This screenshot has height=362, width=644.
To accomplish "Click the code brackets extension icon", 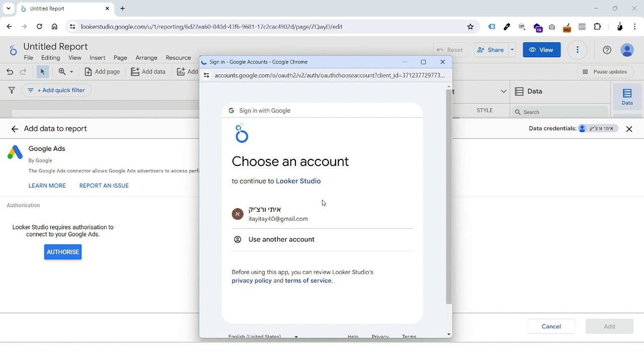I will click(582, 27).
